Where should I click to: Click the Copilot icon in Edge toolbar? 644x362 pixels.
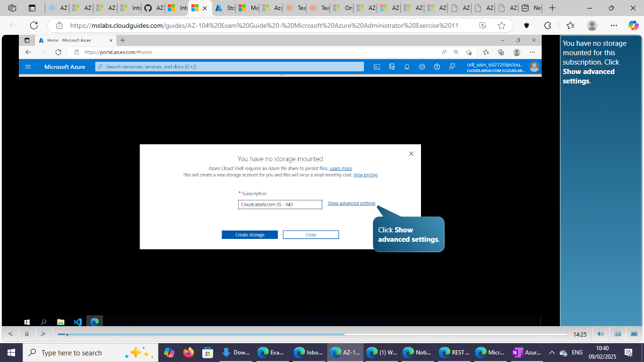[633, 25]
